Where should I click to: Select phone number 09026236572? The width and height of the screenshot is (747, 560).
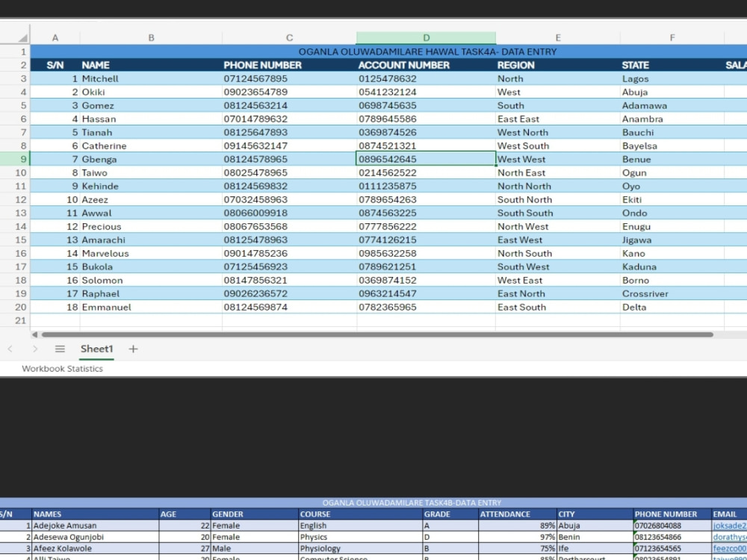coord(289,293)
